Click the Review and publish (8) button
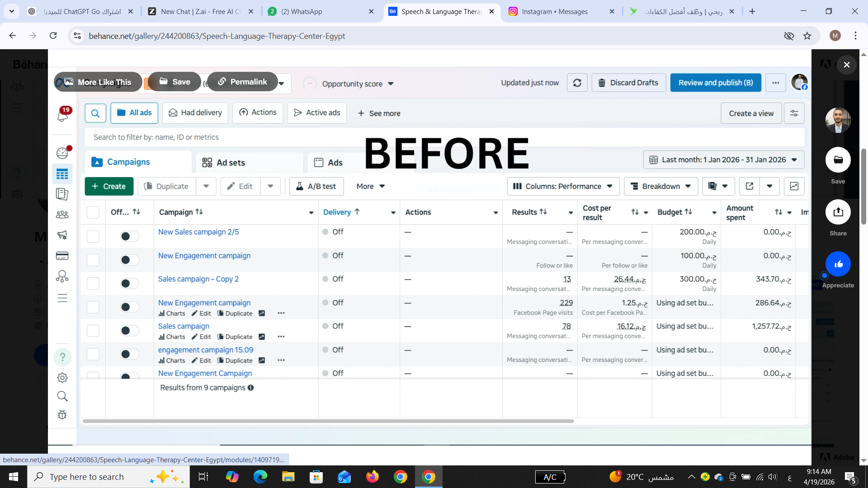Screen dimensions: 868x488 click(x=715, y=83)
